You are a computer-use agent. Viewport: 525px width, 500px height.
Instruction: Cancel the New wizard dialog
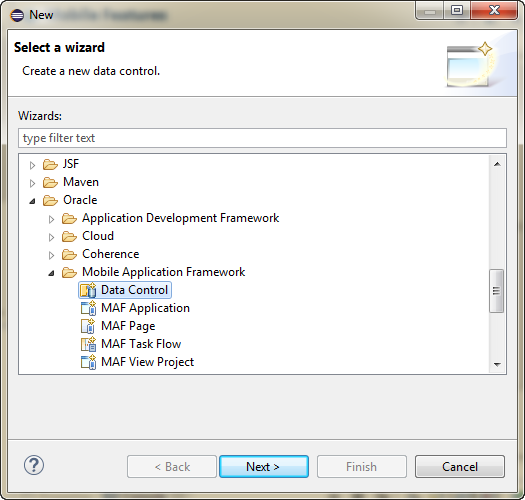click(x=460, y=466)
